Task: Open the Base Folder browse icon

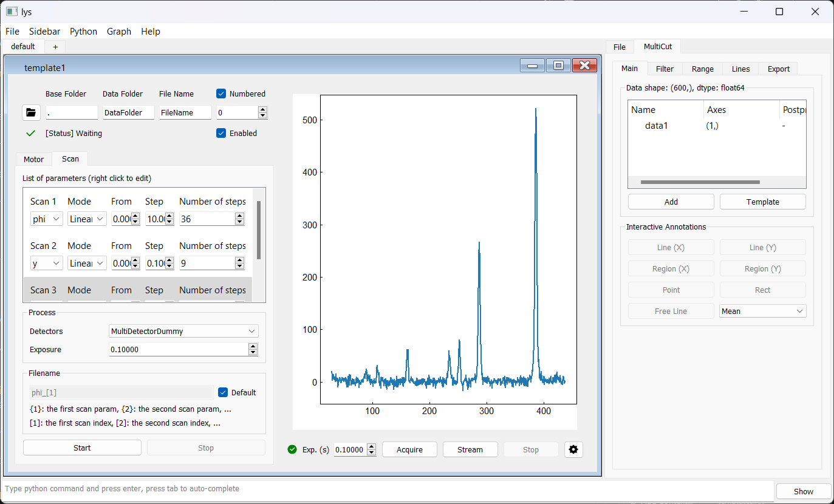Action: (x=31, y=112)
